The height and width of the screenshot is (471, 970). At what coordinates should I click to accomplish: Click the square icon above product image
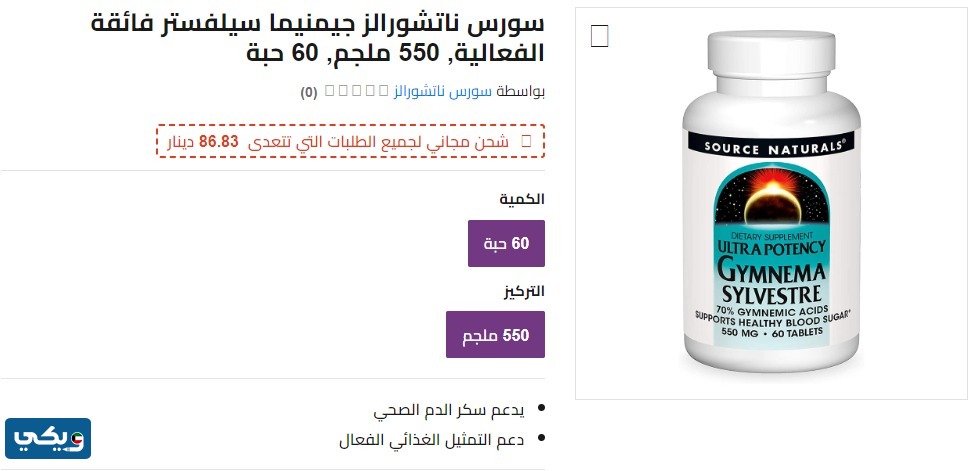pyautogui.click(x=600, y=36)
